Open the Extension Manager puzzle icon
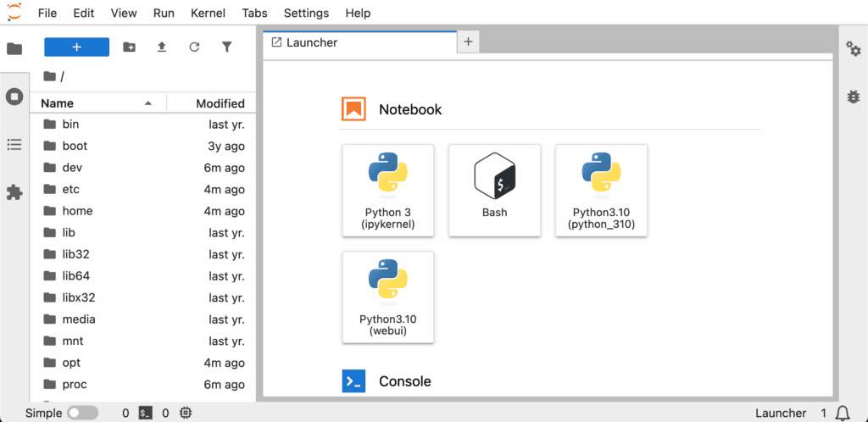 (14, 192)
